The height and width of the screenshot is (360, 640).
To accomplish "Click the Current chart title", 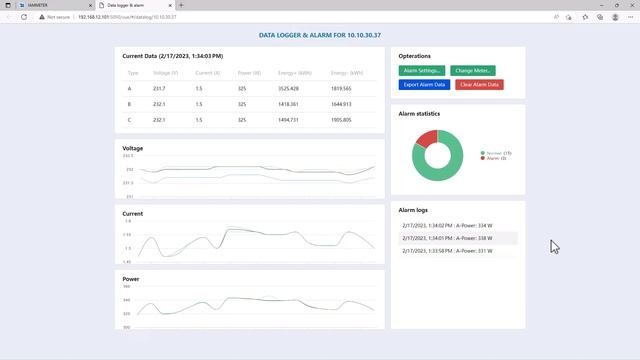I will pyautogui.click(x=133, y=213).
